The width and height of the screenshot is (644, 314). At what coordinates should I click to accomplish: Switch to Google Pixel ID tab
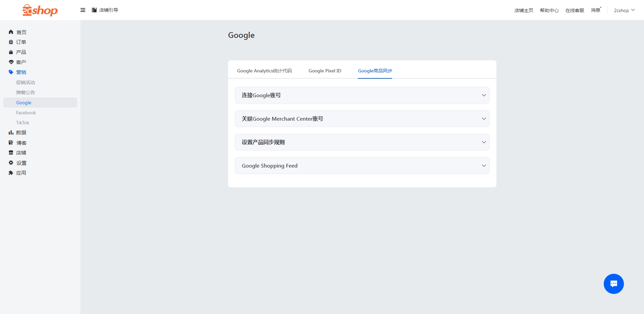pos(325,71)
